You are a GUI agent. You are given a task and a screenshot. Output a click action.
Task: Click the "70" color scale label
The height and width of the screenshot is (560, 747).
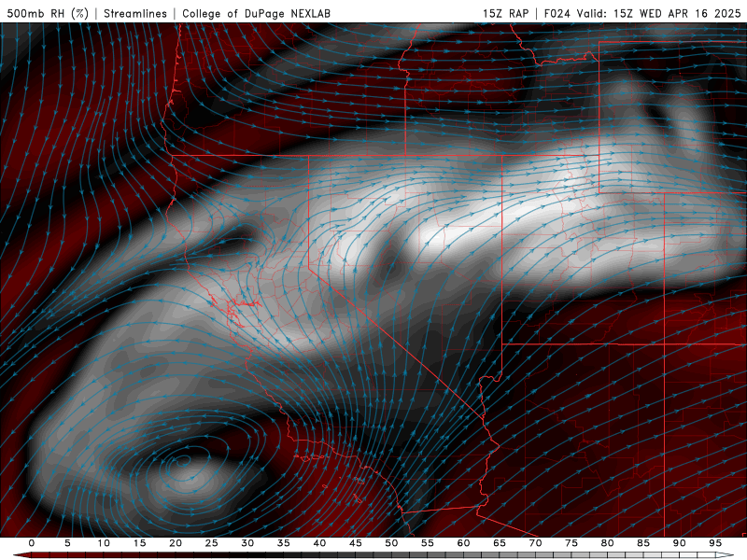(x=535, y=543)
